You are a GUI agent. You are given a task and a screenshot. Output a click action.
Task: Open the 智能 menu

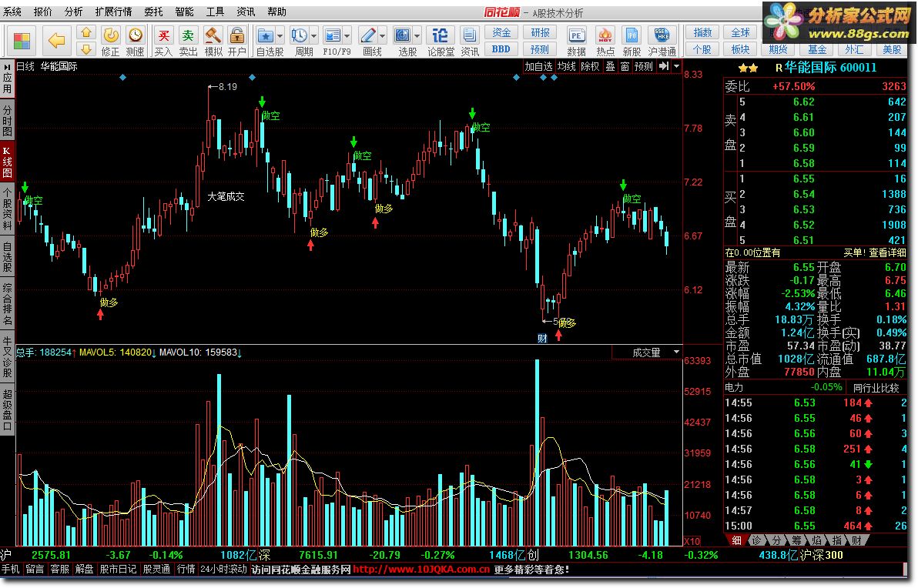pyautogui.click(x=184, y=12)
